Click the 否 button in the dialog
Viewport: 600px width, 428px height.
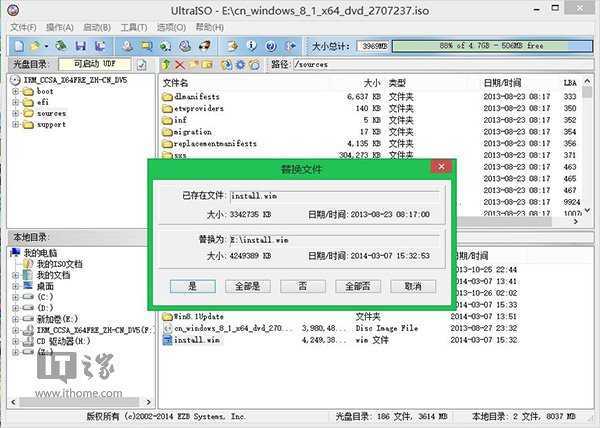[x=303, y=286]
